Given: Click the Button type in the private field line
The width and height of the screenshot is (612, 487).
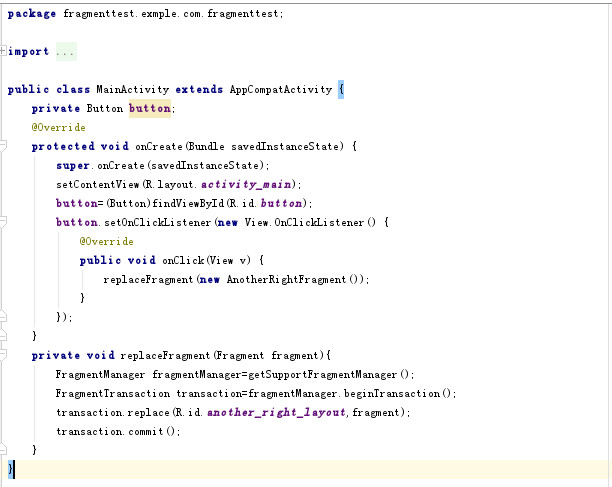Looking at the screenshot, I should click(x=105, y=108).
